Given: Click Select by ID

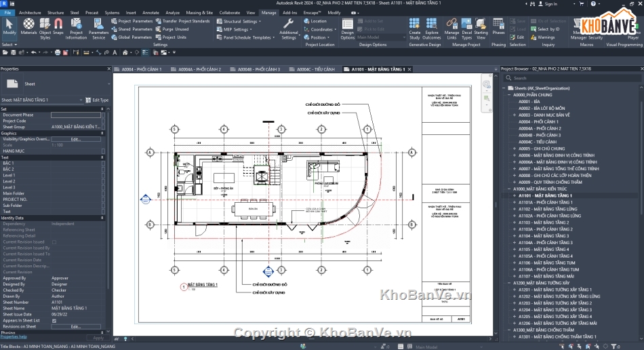Looking at the screenshot, I should click(545, 29).
